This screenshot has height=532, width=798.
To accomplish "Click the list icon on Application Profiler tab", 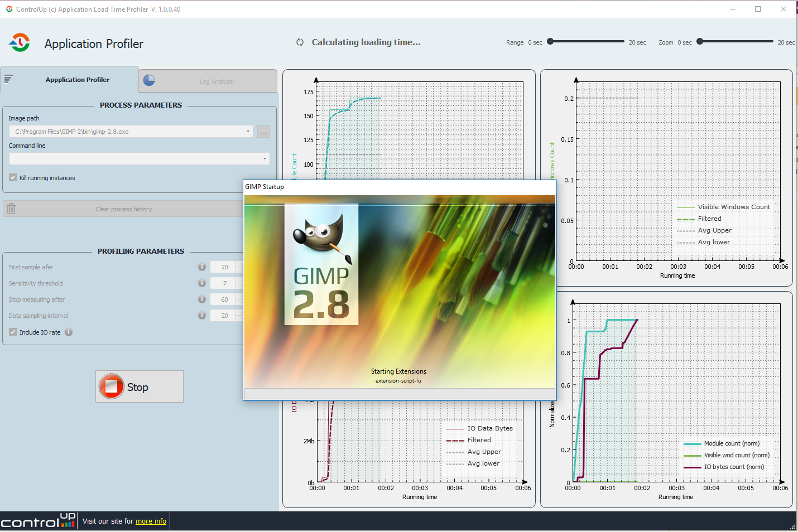I will 8,79.
